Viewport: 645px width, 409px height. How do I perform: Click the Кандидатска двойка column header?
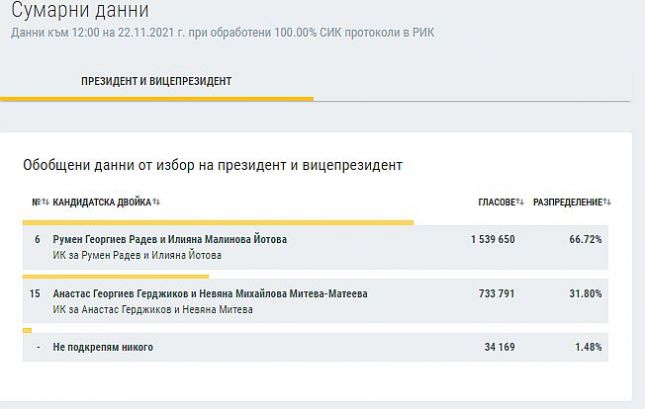102,202
